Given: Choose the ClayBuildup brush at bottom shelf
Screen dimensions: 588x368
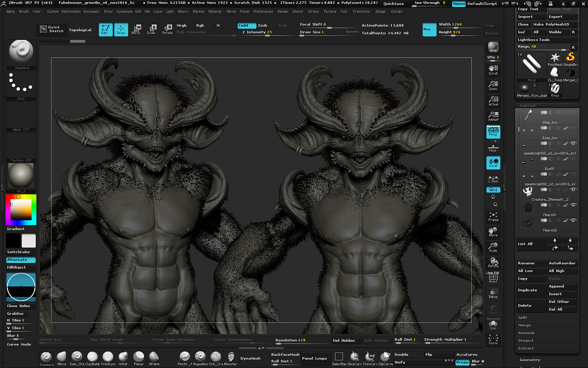Looking at the screenshot, I should (x=93, y=359).
